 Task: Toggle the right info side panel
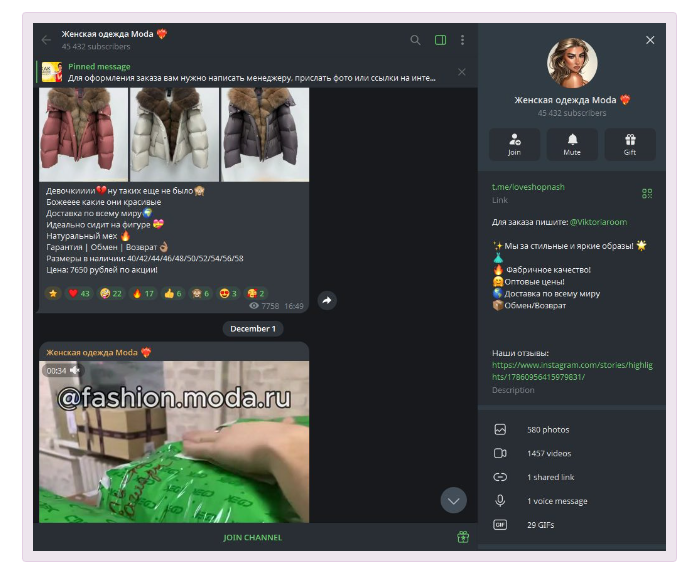pyautogui.click(x=440, y=40)
